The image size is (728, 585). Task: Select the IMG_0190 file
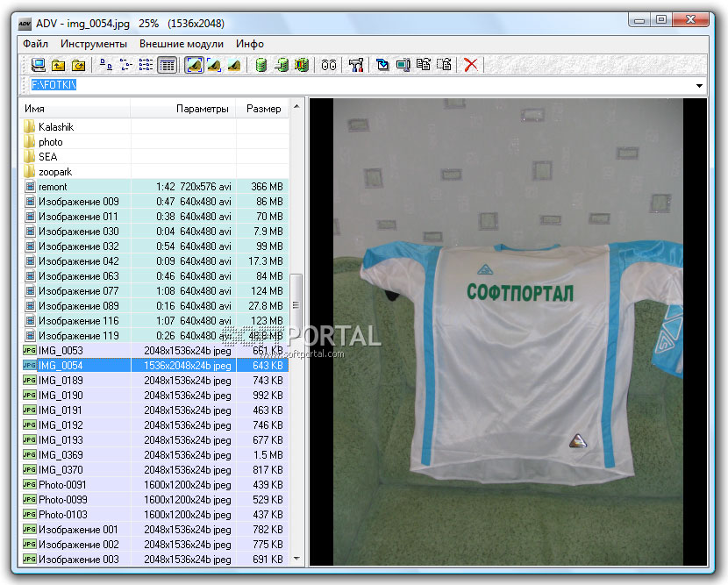(x=154, y=395)
